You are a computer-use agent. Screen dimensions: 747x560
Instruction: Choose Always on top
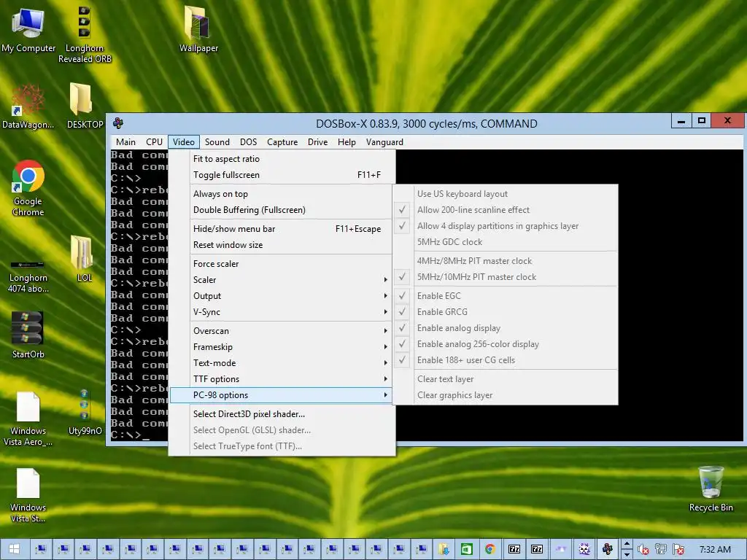click(281, 194)
